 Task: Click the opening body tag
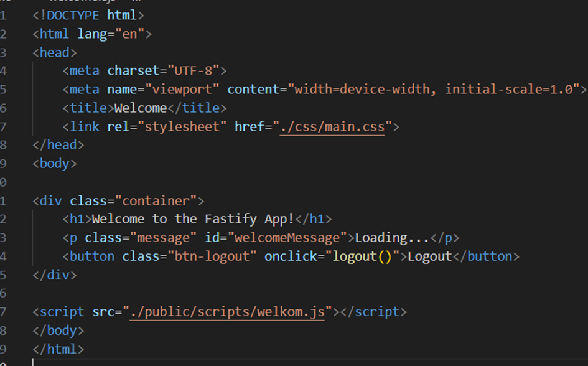[55, 164]
